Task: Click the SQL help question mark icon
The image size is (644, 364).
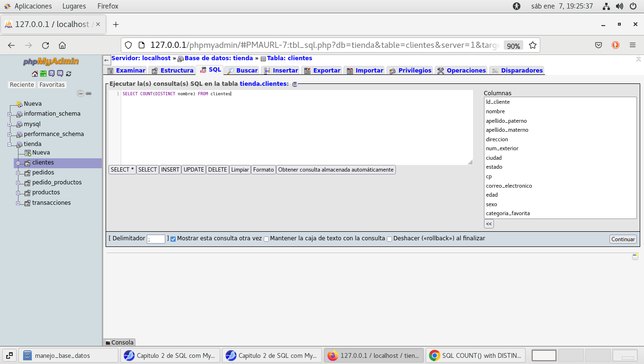Action: 295,84
